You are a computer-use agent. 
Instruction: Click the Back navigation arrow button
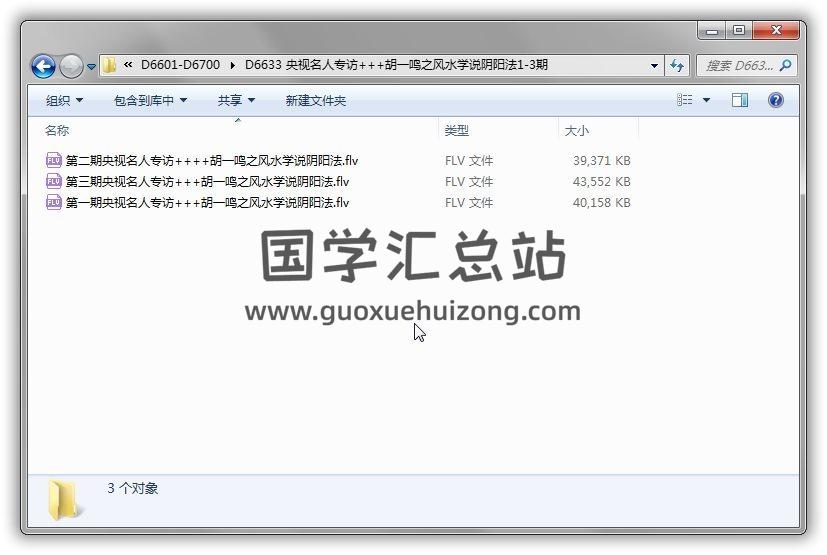pyautogui.click(x=43, y=66)
